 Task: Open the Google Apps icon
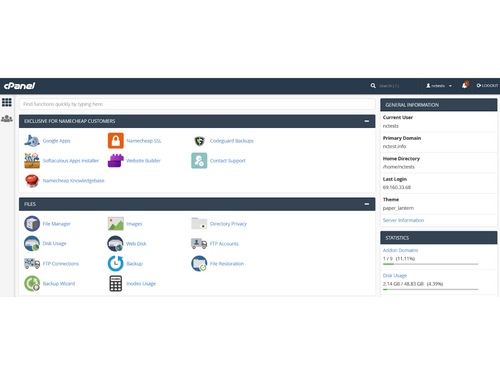click(32, 141)
